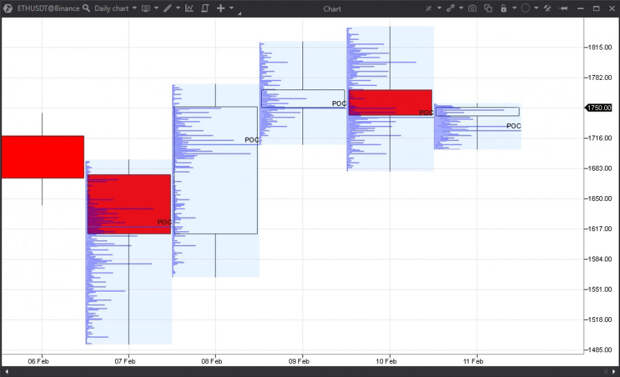Click the 10 Feb red candle body
620x377 pixels.
(x=390, y=102)
